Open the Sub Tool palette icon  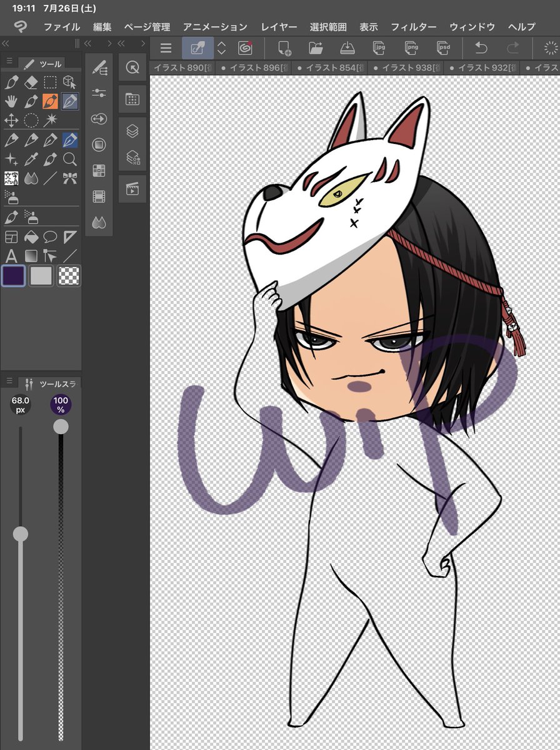(99, 68)
